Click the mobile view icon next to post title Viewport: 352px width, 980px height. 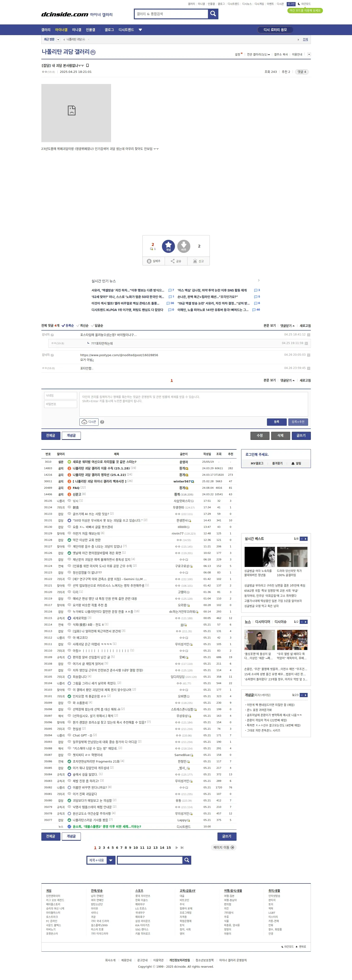pyautogui.click(x=87, y=65)
